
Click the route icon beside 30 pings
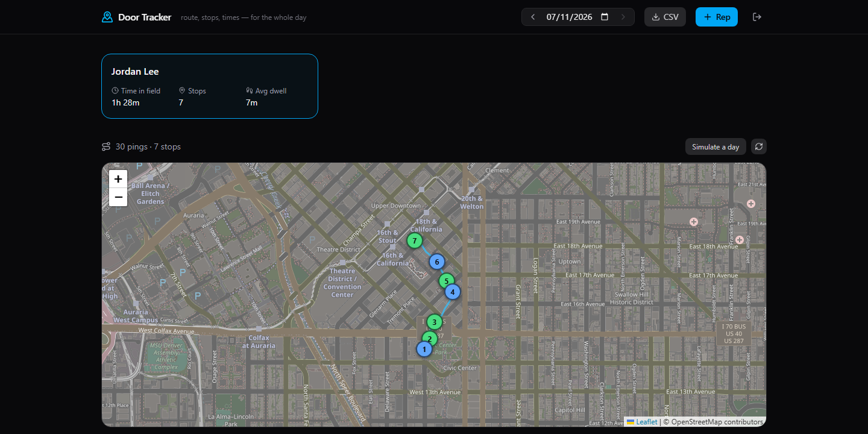[106, 146]
